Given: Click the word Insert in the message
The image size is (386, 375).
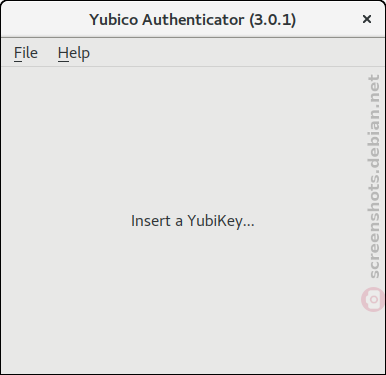Looking at the screenshot, I should tap(151, 221).
